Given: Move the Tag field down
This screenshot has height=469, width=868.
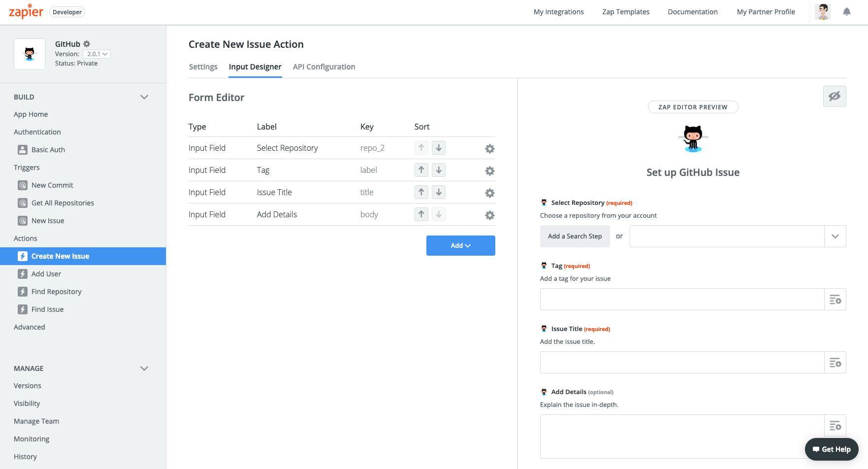Looking at the screenshot, I should click(x=439, y=170).
